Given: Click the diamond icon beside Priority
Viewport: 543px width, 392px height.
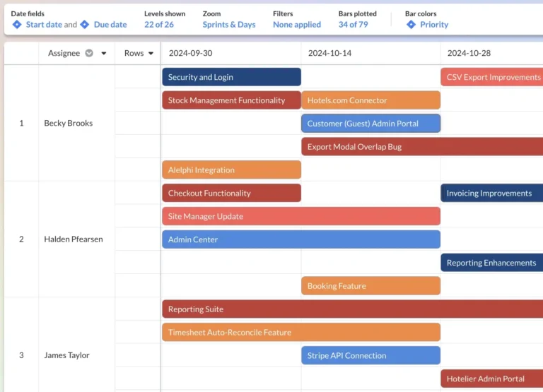Looking at the screenshot, I should click(x=411, y=25).
